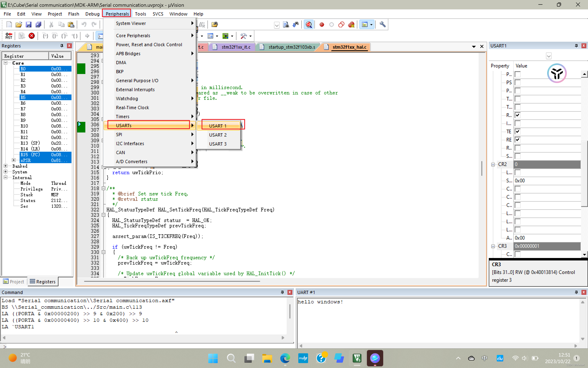Click the Open file folder icon
Viewport: 588px width, 368px height.
(19, 24)
